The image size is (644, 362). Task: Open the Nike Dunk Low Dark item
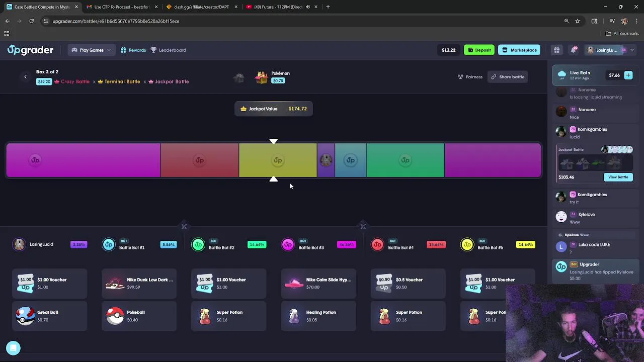coord(139,283)
